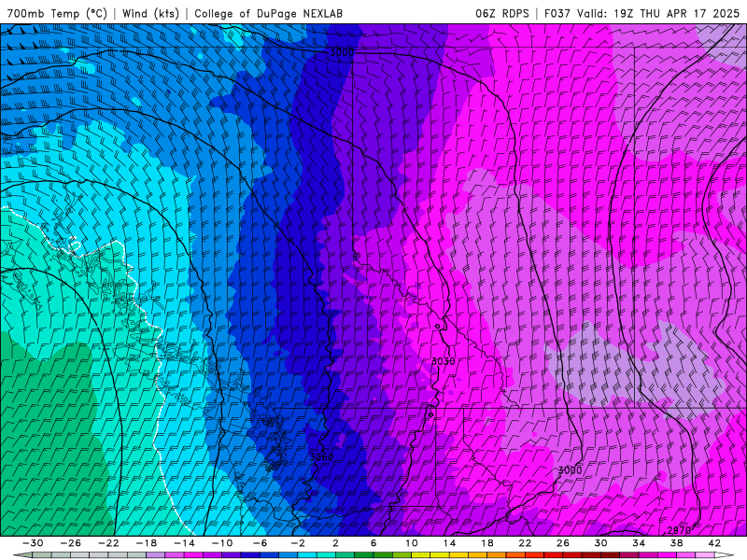
Task: Click the 3060 height contour label
Action: point(321,457)
